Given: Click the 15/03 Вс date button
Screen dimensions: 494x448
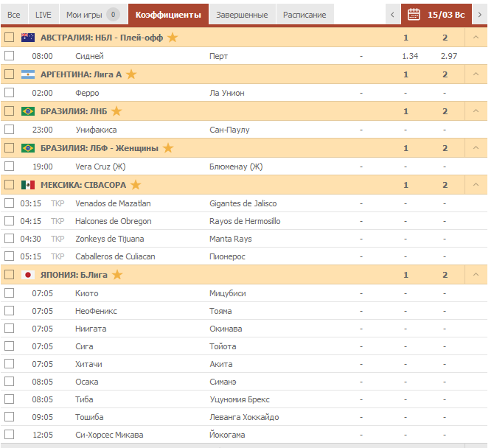Looking at the screenshot, I should (436, 15).
